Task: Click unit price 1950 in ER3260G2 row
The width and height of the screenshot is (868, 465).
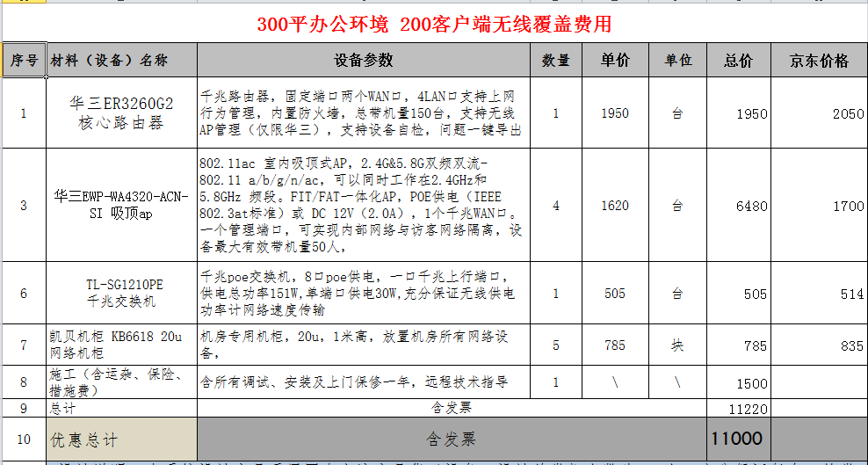Action: pos(615,113)
